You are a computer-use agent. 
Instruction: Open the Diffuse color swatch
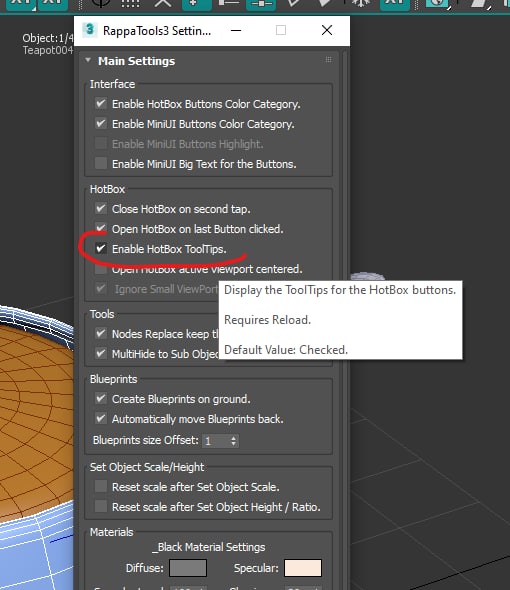coord(188,568)
